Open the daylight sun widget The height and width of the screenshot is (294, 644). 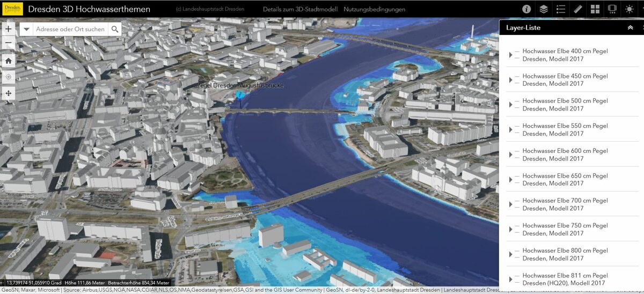(629, 9)
